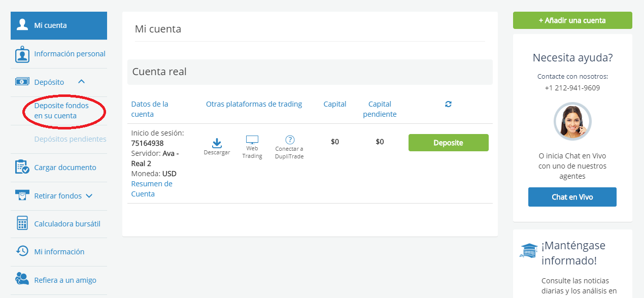
Task: Click the Añadir una cuenta button
Action: pyautogui.click(x=572, y=20)
